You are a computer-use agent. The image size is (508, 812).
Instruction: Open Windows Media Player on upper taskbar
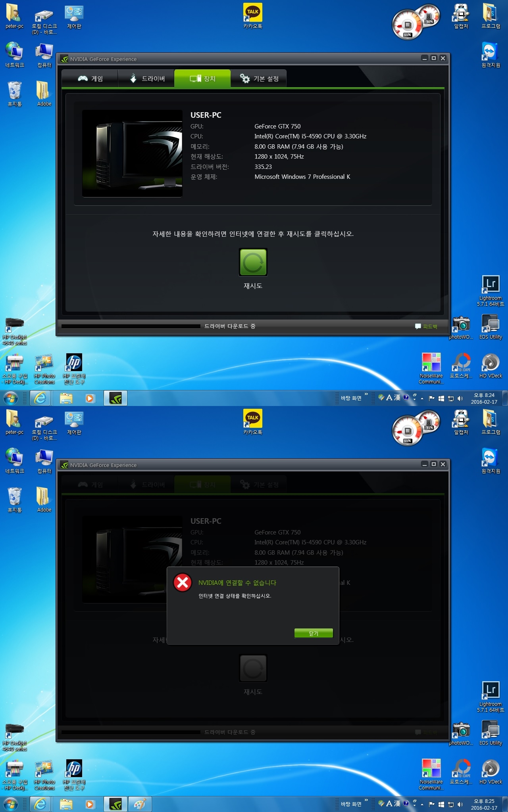(90, 398)
